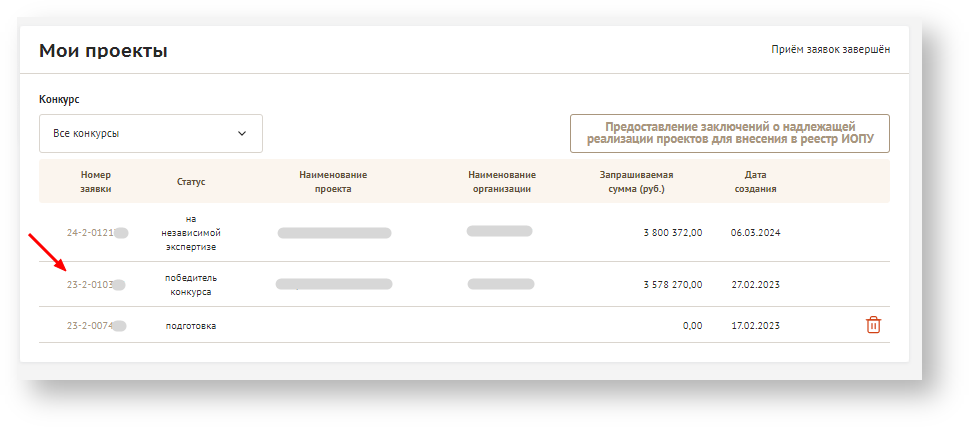Open the "Все конкурсы" contest dropdown

click(151, 133)
